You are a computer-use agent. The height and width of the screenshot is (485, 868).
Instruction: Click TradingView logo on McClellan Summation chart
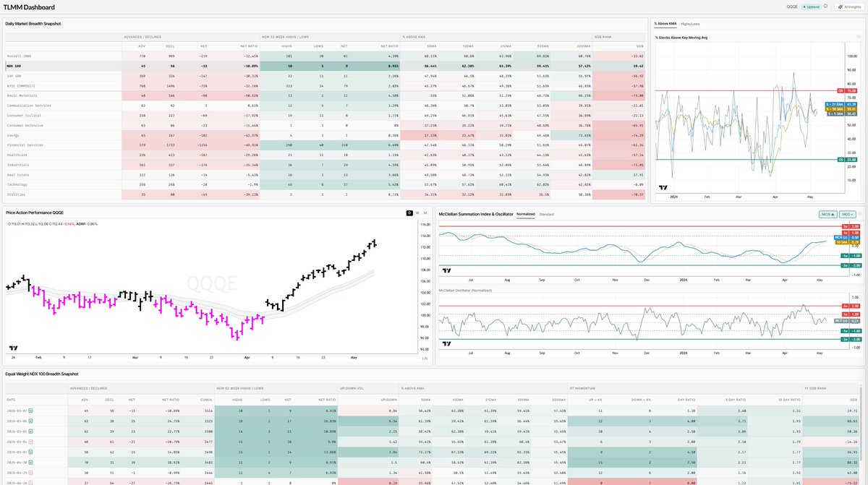(447, 270)
